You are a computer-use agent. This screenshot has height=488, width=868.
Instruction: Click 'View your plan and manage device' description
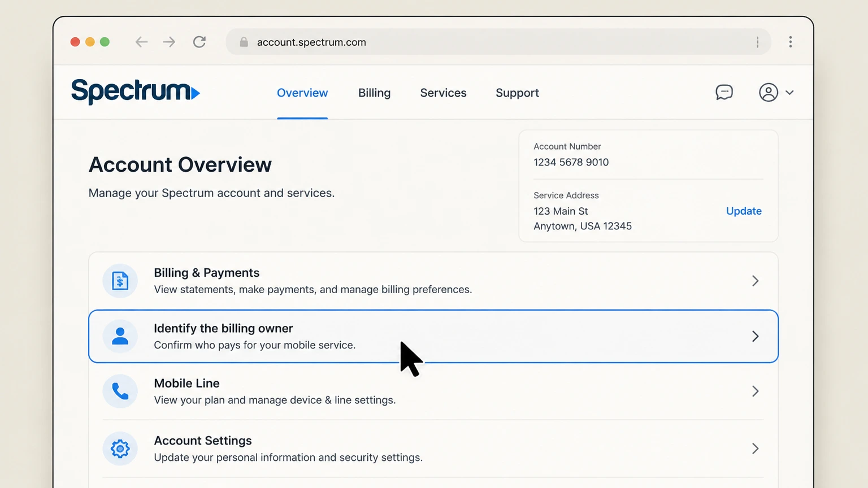[275, 400]
